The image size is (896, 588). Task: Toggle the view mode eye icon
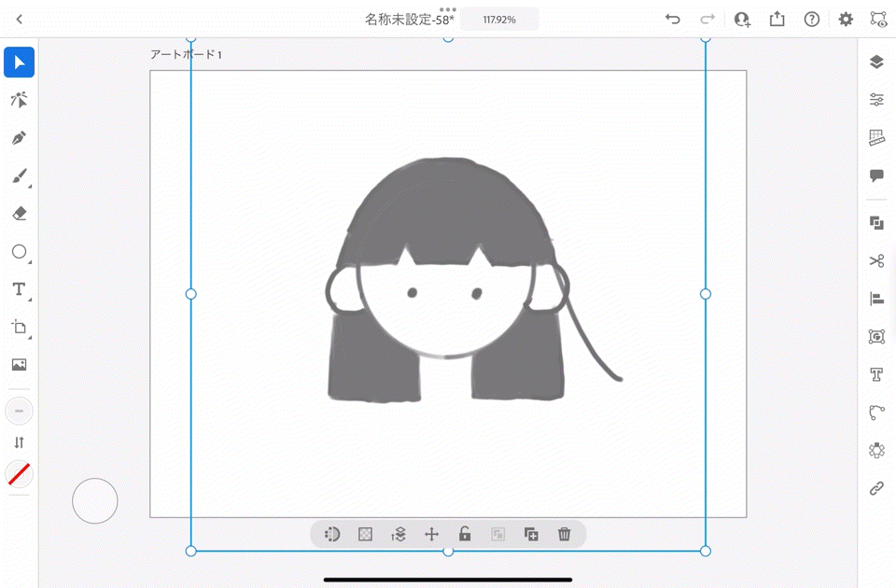877,19
